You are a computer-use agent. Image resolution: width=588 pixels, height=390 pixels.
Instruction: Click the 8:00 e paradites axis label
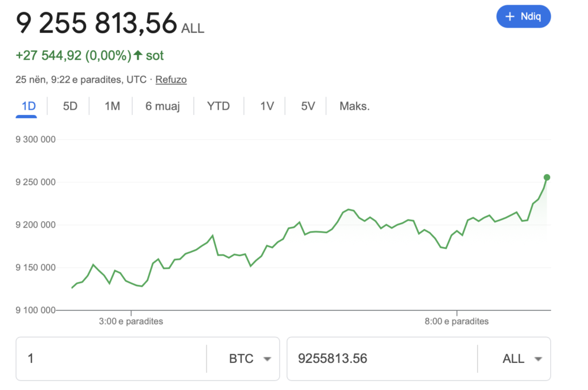pyautogui.click(x=457, y=322)
